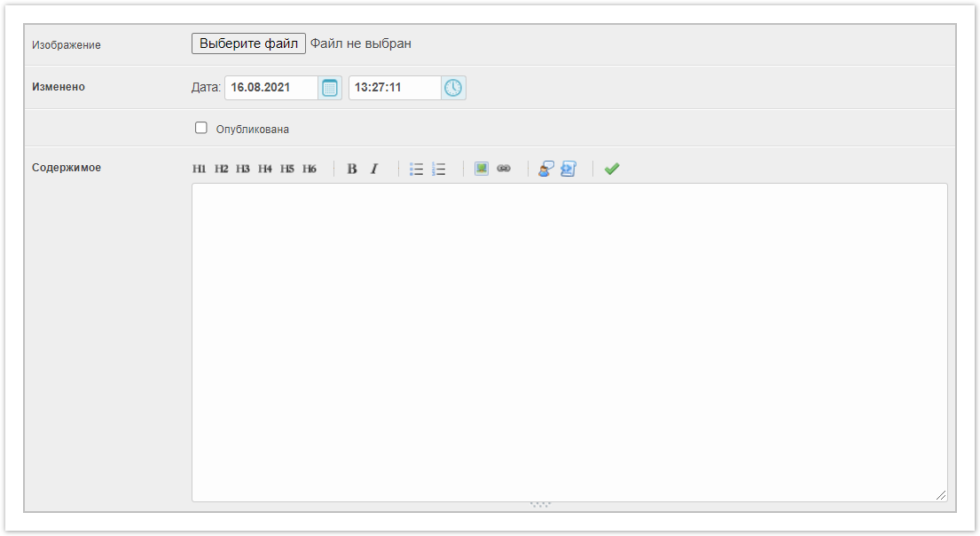Apply H3 heading format

point(243,169)
